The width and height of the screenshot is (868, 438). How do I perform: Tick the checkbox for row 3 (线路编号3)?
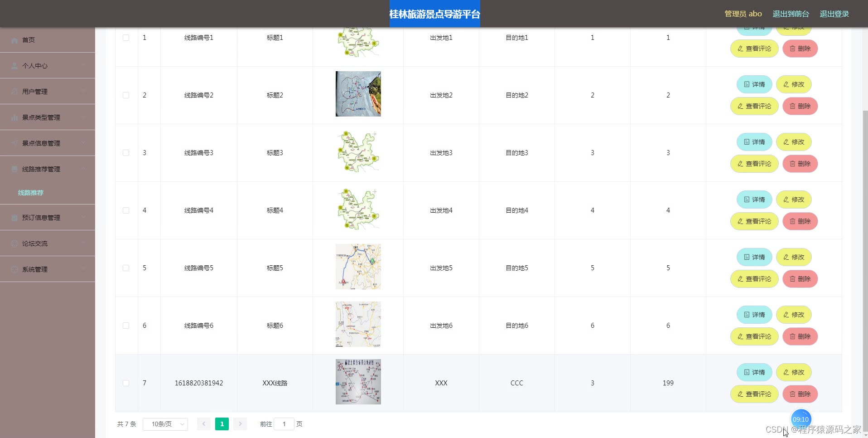tap(126, 153)
